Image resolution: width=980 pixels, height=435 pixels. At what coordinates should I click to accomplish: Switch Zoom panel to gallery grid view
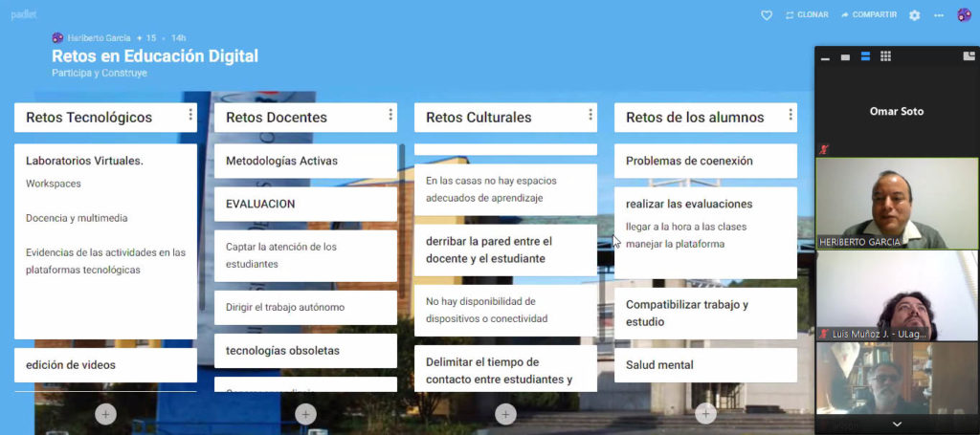click(885, 56)
